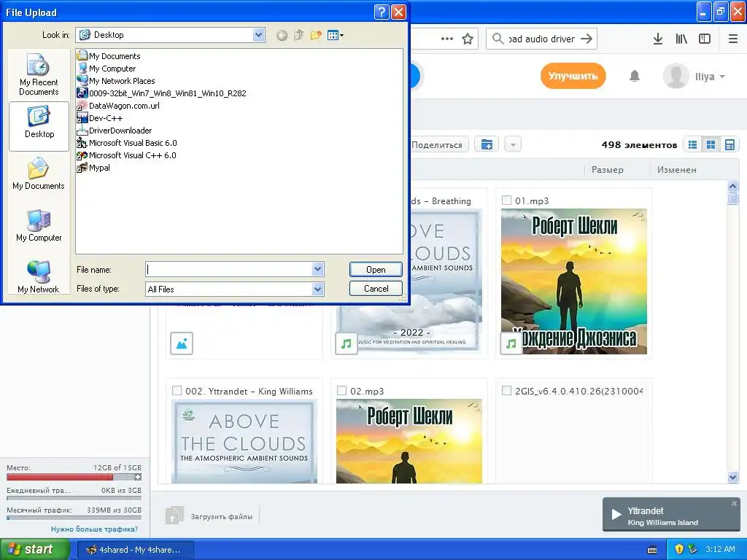The image size is (747, 560).
Task: Sort by Изменен column
Action: (676, 169)
